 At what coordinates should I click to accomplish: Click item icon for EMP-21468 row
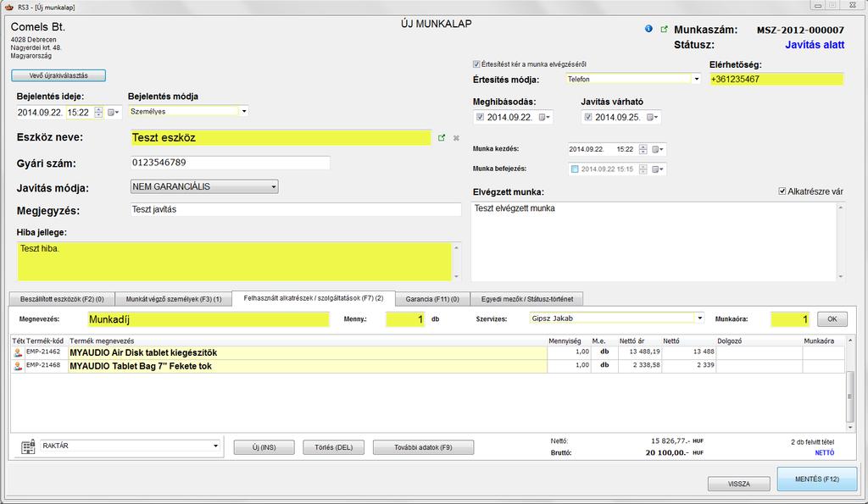pyautogui.click(x=18, y=366)
